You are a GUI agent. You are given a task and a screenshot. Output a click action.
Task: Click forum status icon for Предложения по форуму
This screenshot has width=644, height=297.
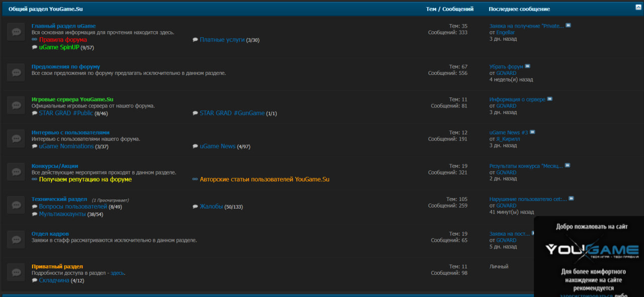[16, 72]
